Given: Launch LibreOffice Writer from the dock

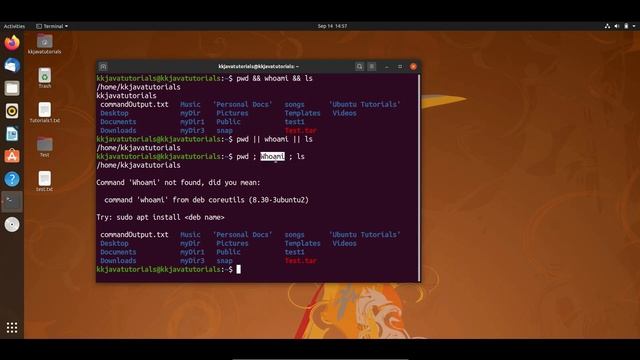Looking at the screenshot, I should point(12,134).
